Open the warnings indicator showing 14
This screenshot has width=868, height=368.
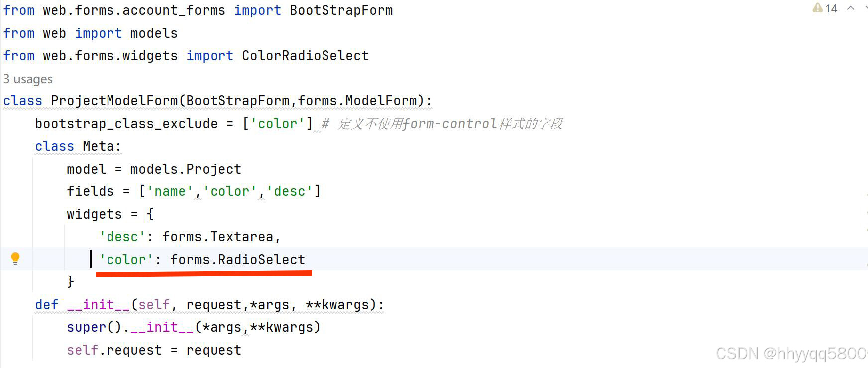825,8
